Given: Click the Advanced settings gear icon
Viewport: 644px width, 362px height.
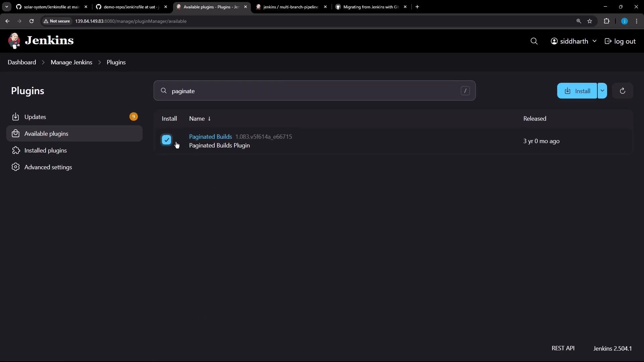Looking at the screenshot, I should [15, 167].
